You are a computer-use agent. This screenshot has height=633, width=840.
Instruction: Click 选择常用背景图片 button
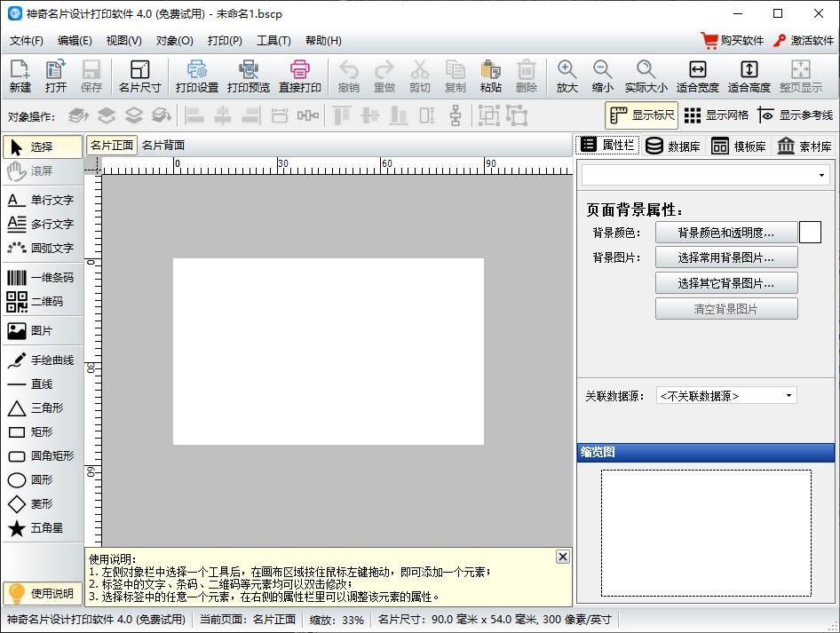725,257
